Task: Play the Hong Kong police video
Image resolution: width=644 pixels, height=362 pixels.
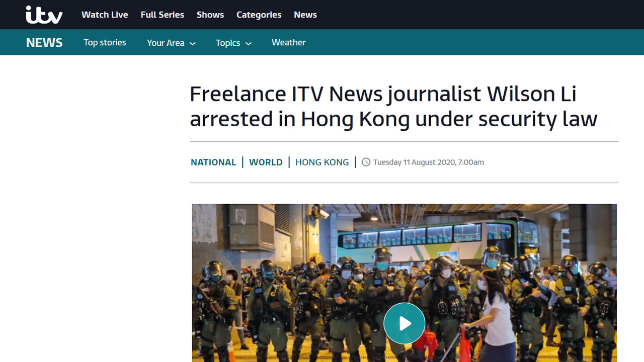Action: point(405,323)
